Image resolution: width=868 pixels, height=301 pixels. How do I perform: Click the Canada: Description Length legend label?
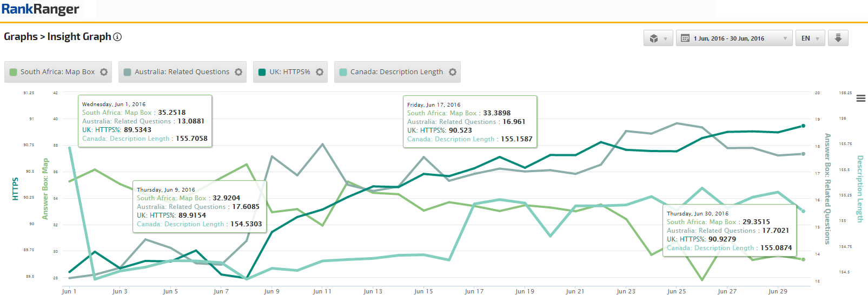396,72
